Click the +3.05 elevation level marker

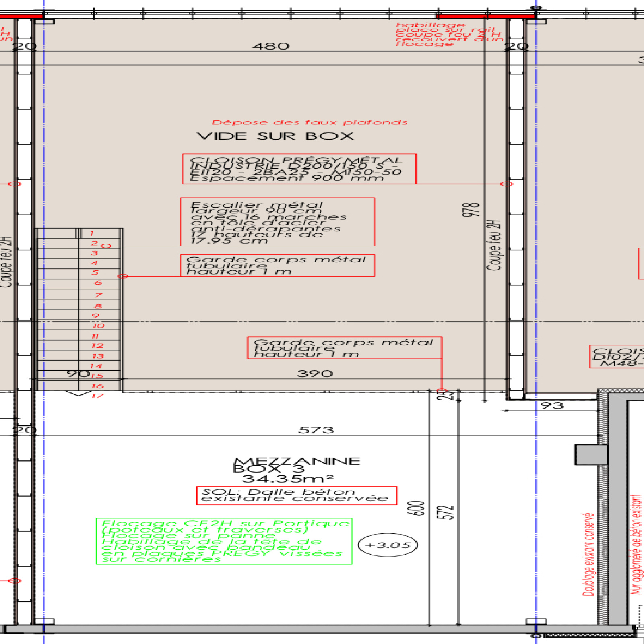pyautogui.click(x=388, y=545)
